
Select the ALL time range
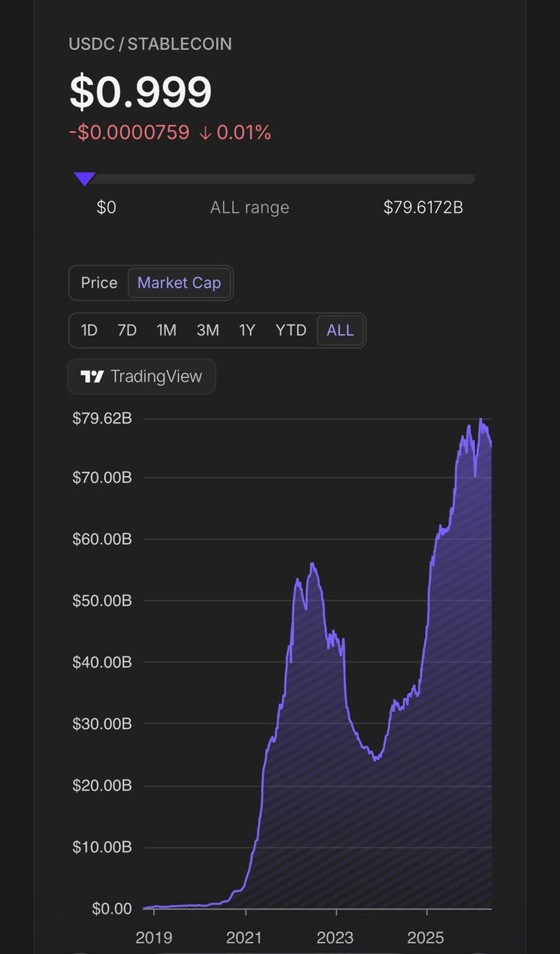point(340,330)
